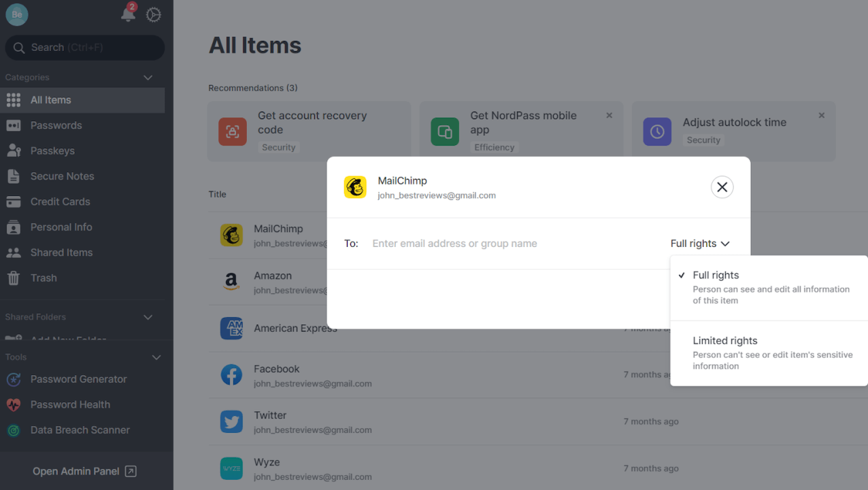Open Password Health tool
This screenshot has width=868, height=490.
(70, 404)
